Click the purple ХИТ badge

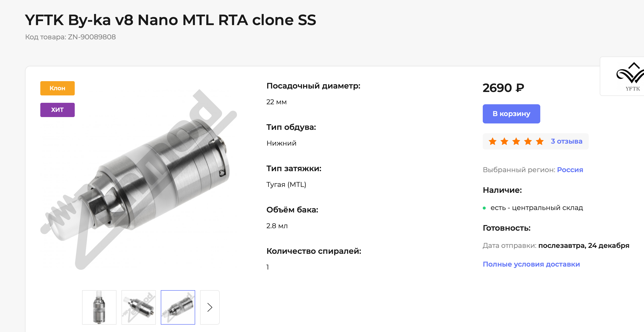[x=58, y=110]
